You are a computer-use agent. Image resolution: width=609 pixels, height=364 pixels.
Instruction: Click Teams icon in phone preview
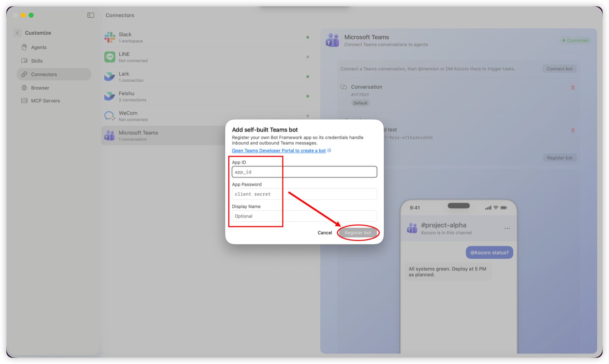point(412,228)
